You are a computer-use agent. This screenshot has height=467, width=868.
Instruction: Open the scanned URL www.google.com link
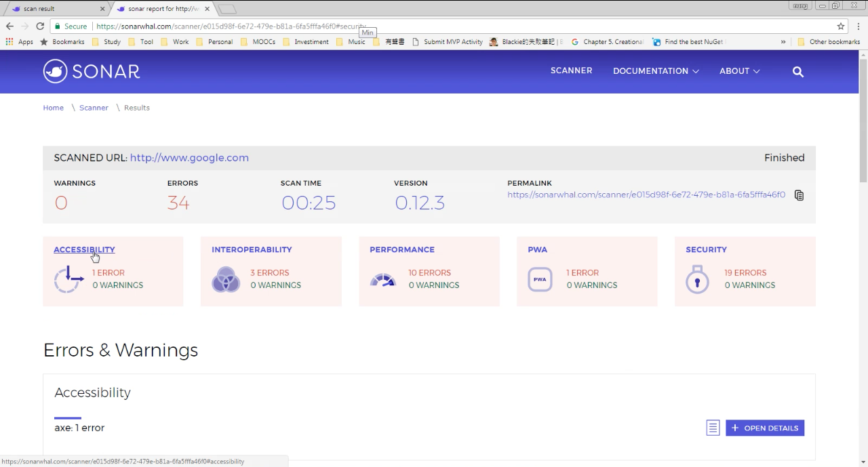point(189,157)
